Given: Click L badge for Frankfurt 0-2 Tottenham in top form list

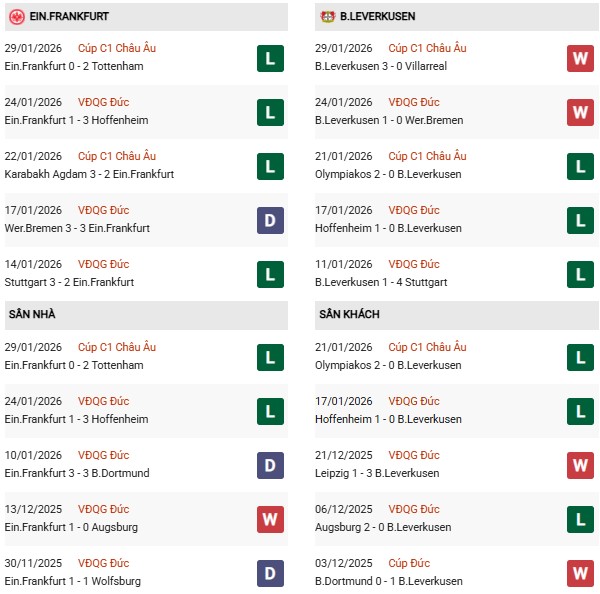Looking at the screenshot, I should [x=269, y=58].
